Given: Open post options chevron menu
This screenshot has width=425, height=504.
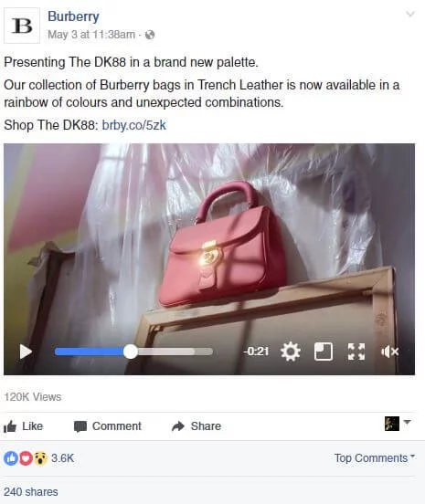Looking at the screenshot, I should tap(409, 14).
